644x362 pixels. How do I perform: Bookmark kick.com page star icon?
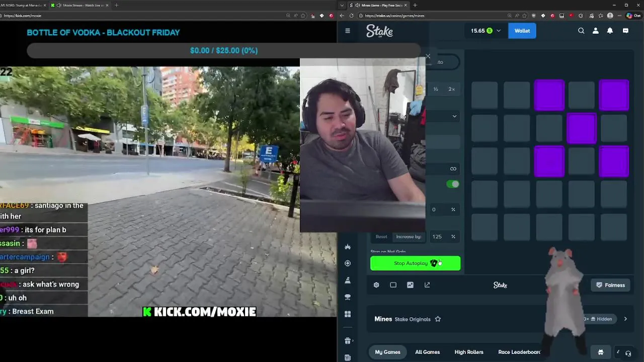303,16
